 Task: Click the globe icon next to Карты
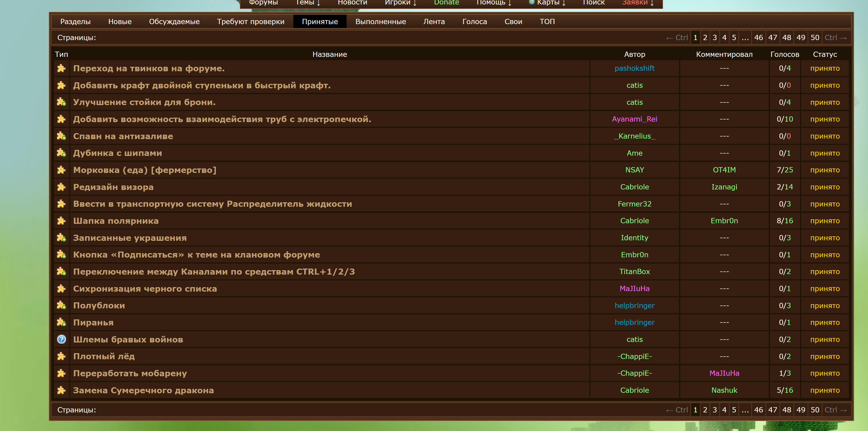point(532,2)
